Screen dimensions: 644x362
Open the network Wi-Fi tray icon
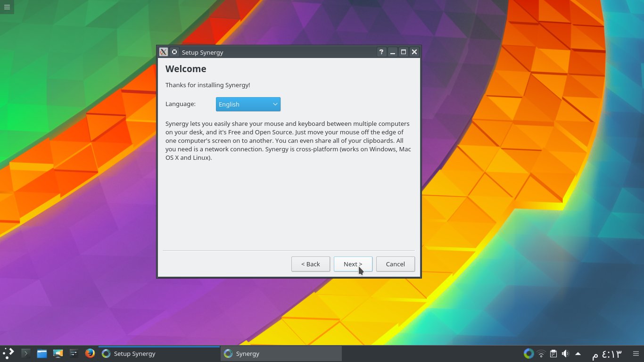click(541, 354)
